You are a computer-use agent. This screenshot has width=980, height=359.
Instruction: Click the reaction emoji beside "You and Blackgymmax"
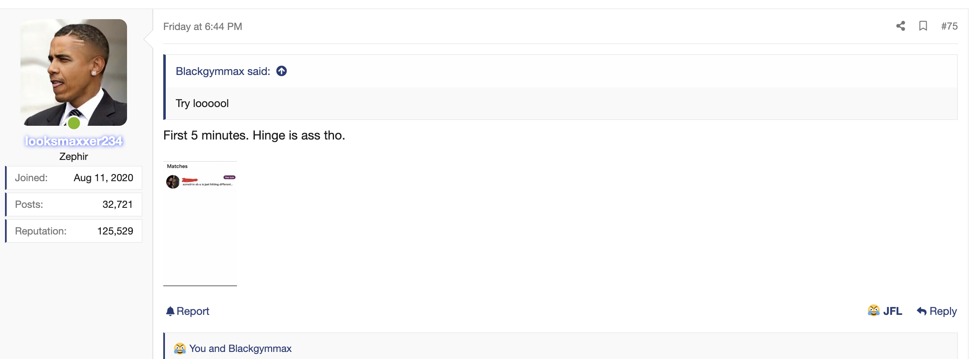(x=180, y=349)
